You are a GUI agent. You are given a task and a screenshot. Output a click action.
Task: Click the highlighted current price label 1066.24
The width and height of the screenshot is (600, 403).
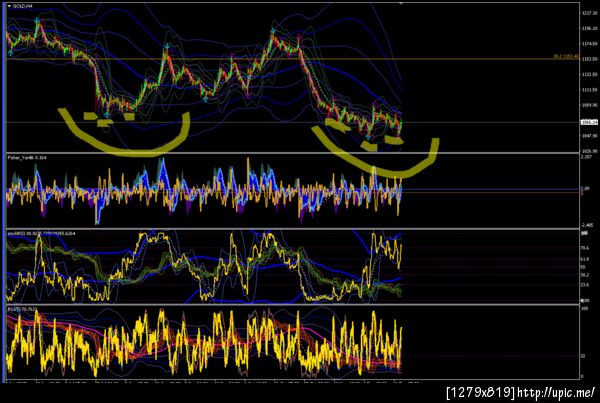[589, 122]
